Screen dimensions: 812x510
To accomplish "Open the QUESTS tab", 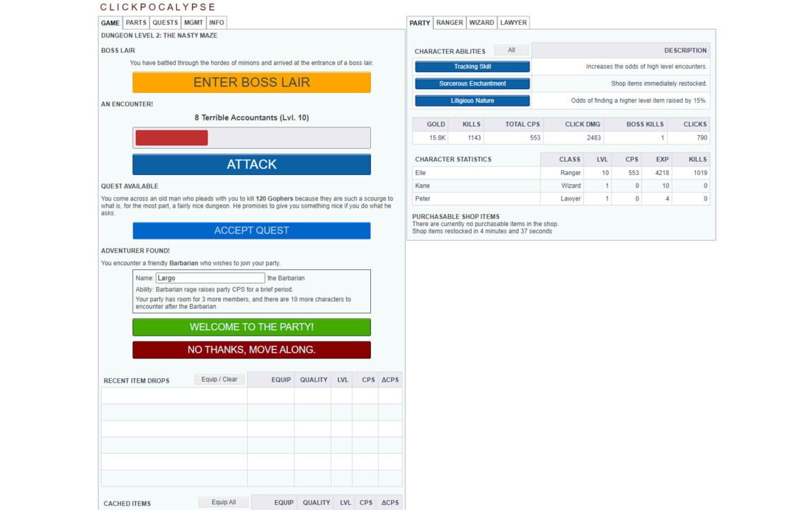I will [165, 22].
